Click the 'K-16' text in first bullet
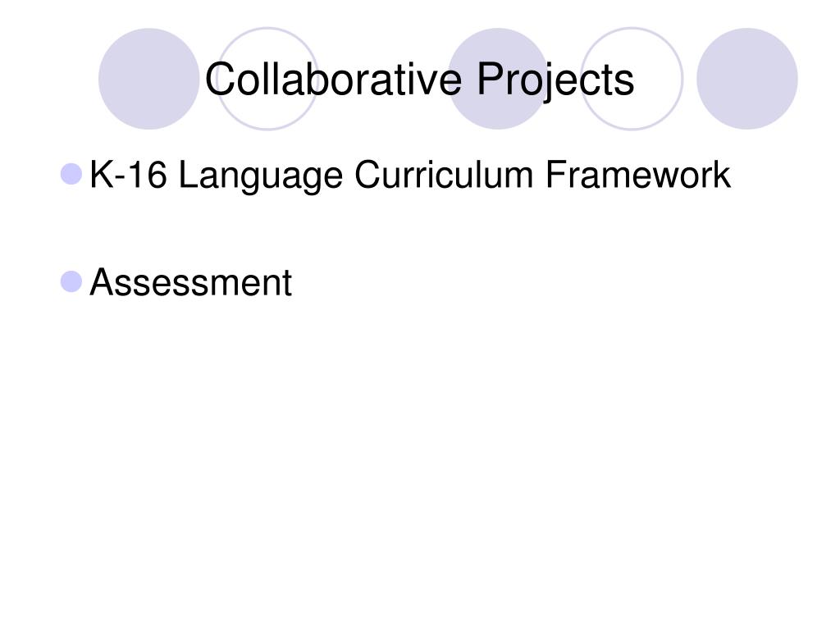The width and height of the screenshot is (840, 630). 128,175
